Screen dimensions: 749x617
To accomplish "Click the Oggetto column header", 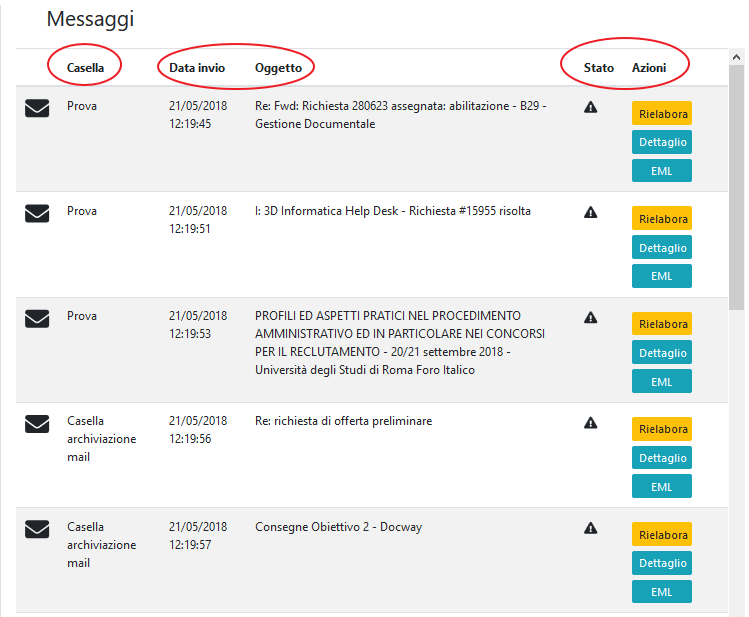I will point(278,67).
